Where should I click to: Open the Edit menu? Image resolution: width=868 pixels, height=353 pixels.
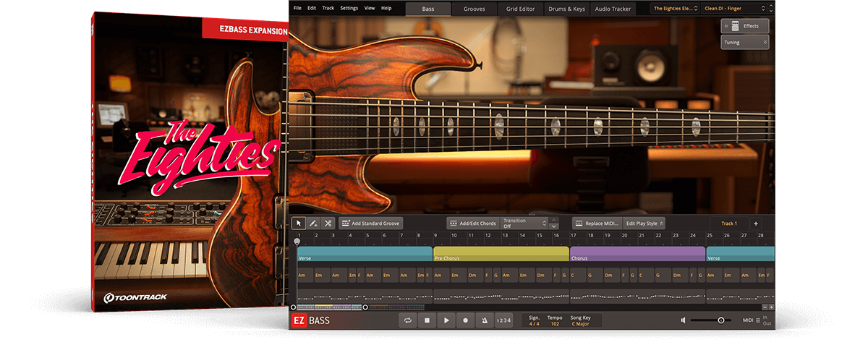[x=312, y=8]
